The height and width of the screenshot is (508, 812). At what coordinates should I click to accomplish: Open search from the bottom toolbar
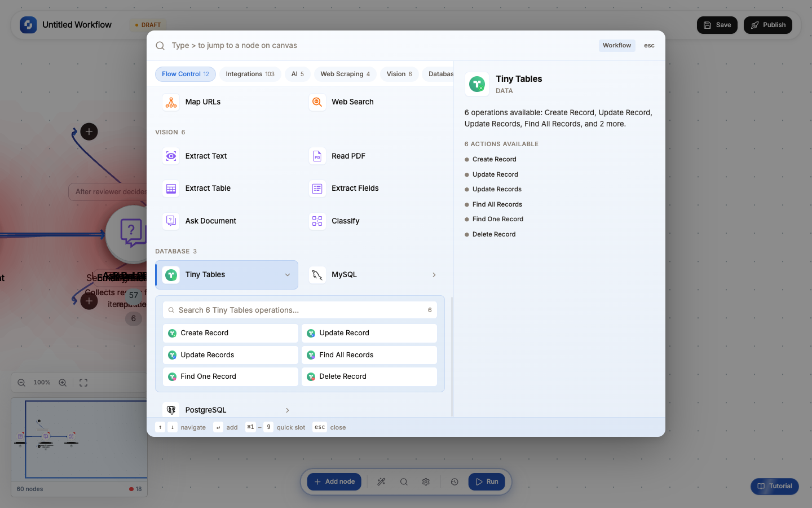pos(404,482)
